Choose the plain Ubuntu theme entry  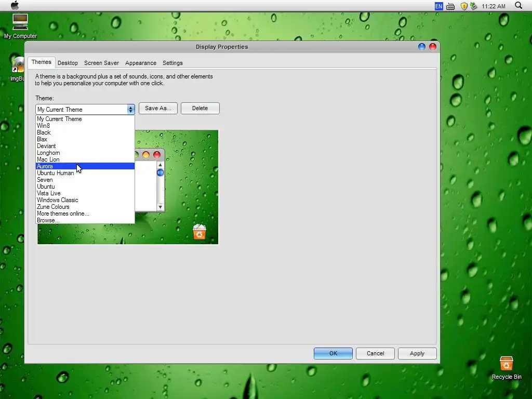pos(85,187)
